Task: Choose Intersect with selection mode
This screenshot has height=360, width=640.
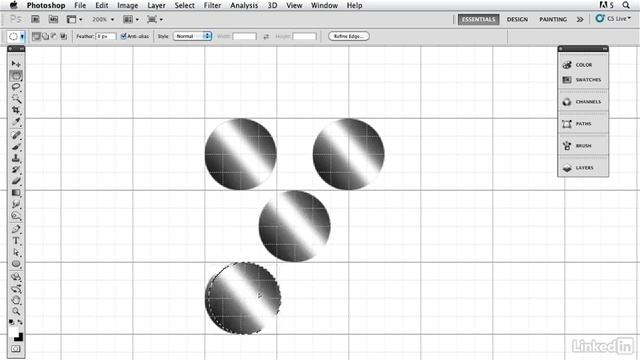Action: (x=63, y=36)
